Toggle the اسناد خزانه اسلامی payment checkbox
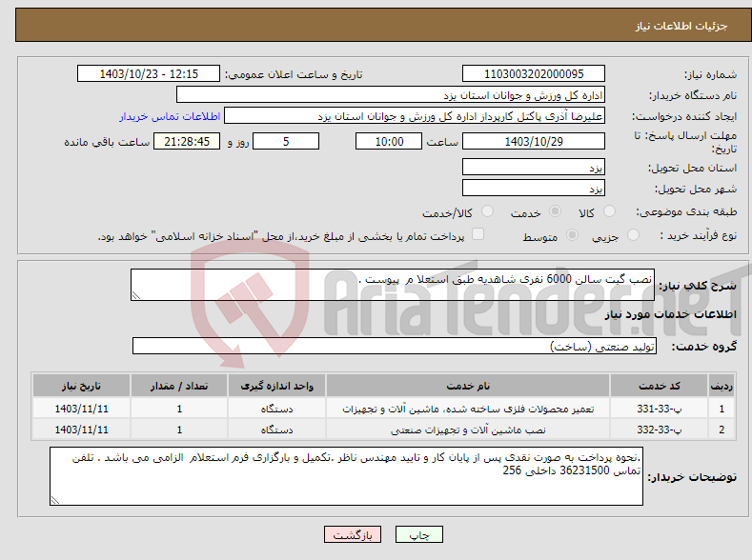The height and width of the screenshot is (560, 752). tap(478, 234)
